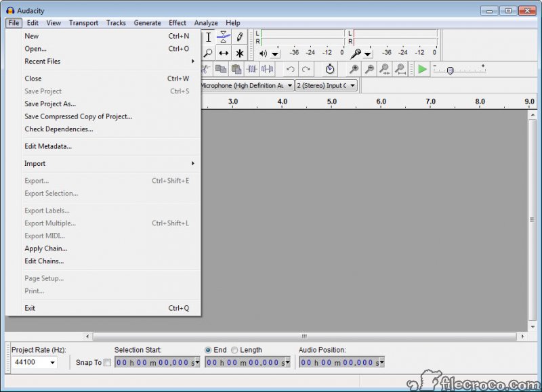Click the Silence audio icon
Viewport: 542px width, 392px height.
pos(267,70)
